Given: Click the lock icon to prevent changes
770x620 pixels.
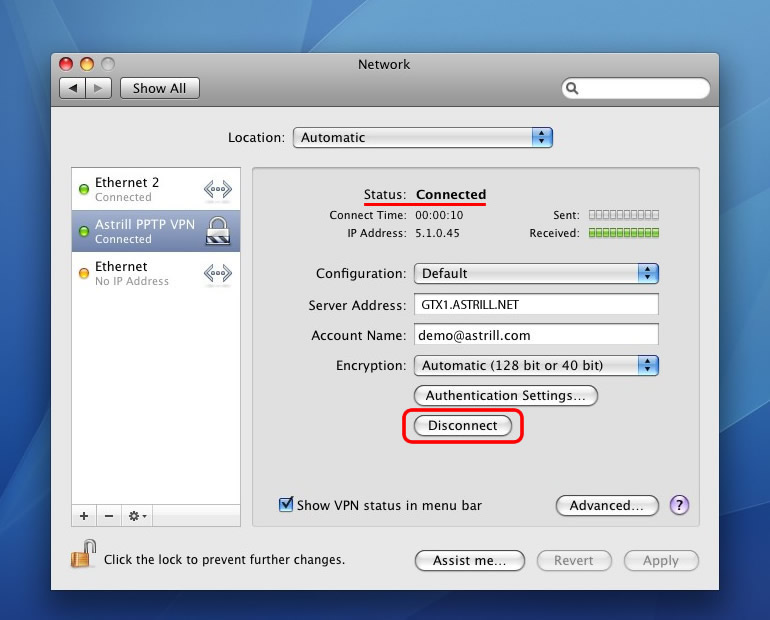Looking at the screenshot, I should click(x=83, y=555).
